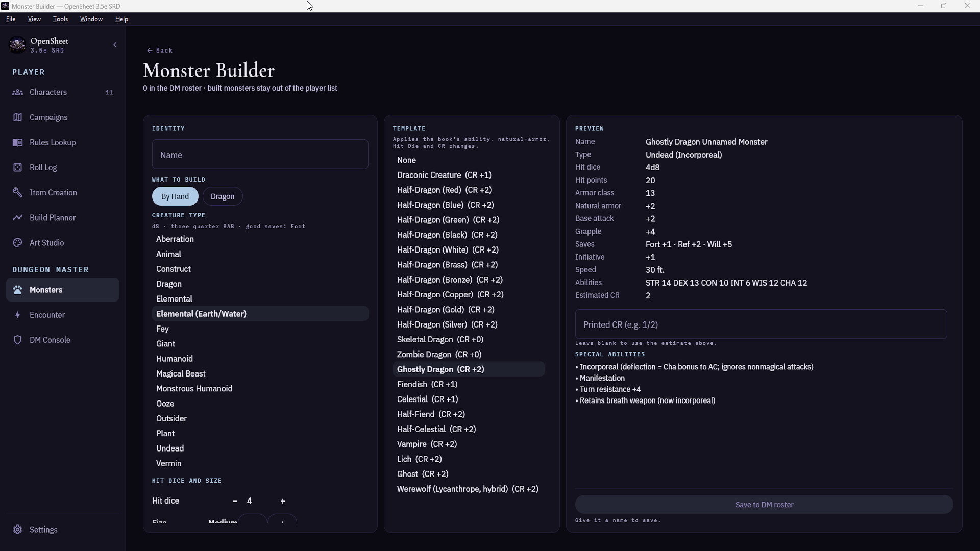Choose the Magical Beast creature type
The height and width of the screenshot is (551, 980).
pyautogui.click(x=260, y=373)
